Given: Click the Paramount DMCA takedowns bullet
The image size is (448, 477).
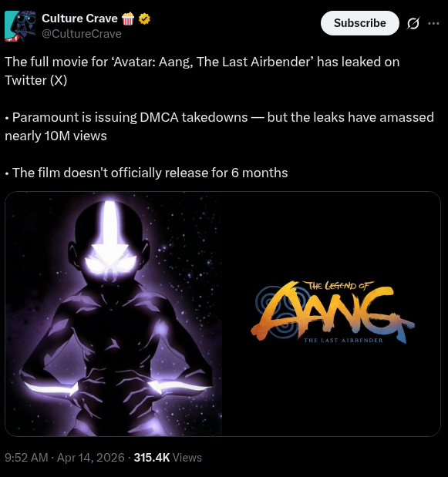Looking at the screenshot, I should point(219,126).
